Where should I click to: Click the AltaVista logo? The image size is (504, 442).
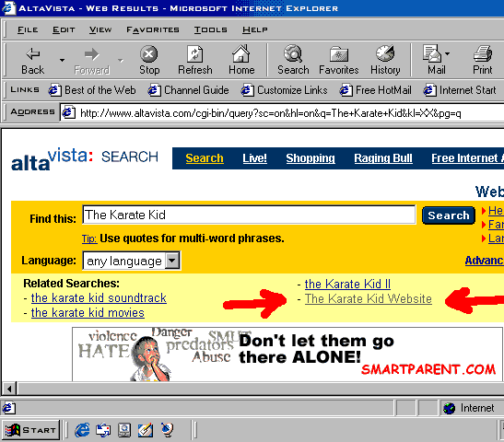(x=85, y=159)
